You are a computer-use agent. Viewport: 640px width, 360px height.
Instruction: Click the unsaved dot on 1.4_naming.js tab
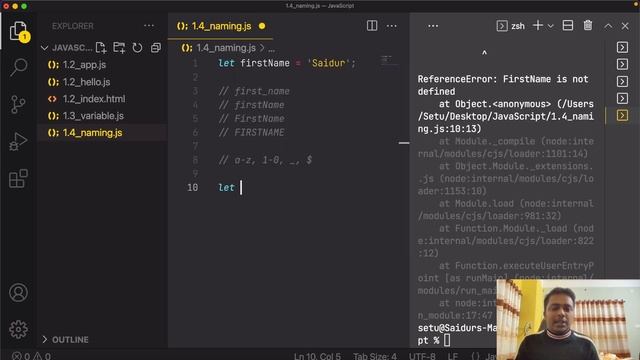(262, 26)
